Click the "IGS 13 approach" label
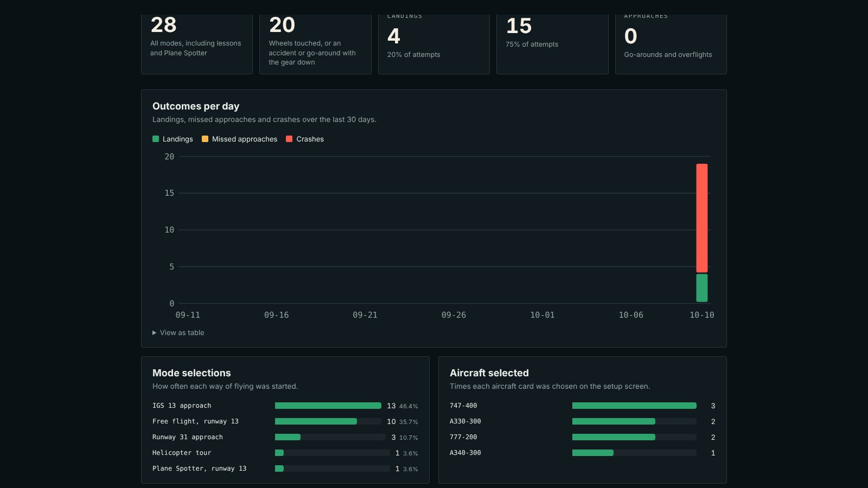The width and height of the screenshot is (868, 488). 182,406
